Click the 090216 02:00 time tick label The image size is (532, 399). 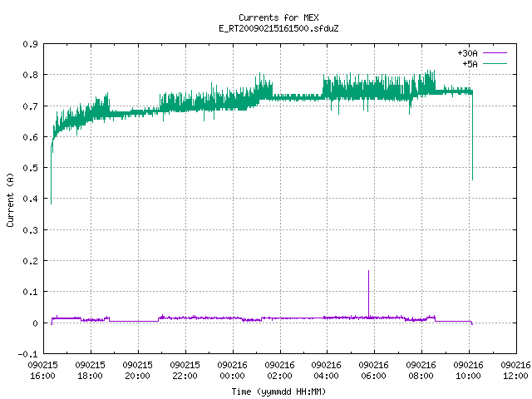(x=279, y=371)
